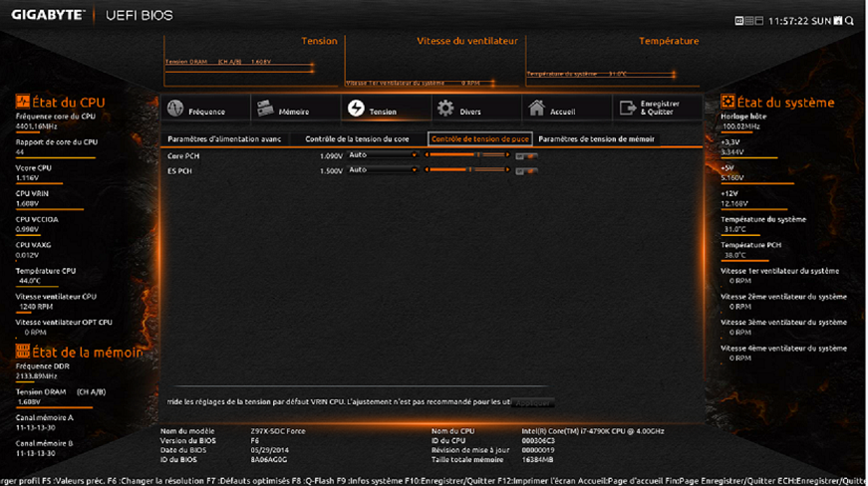The width and height of the screenshot is (868, 486).
Task: Click the +3.3V voltage reading
Action: [732, 147]
